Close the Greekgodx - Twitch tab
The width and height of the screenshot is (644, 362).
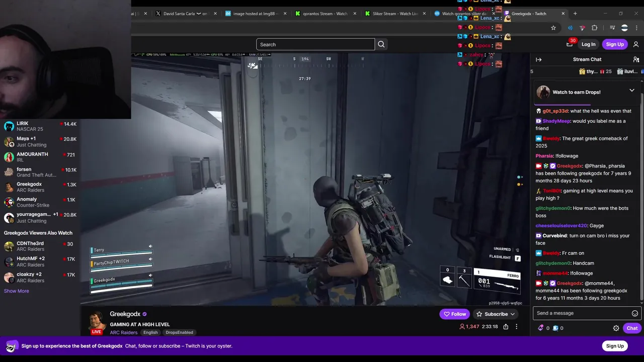tap(563, 14)
